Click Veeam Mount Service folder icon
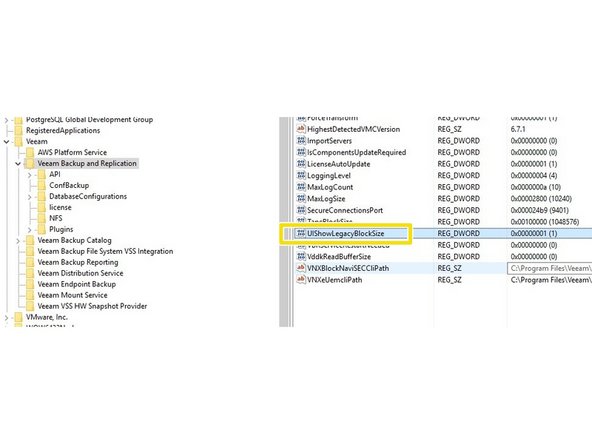Viewport: 592px width, 444px height. pyautogui.click(x=30, y=295)
